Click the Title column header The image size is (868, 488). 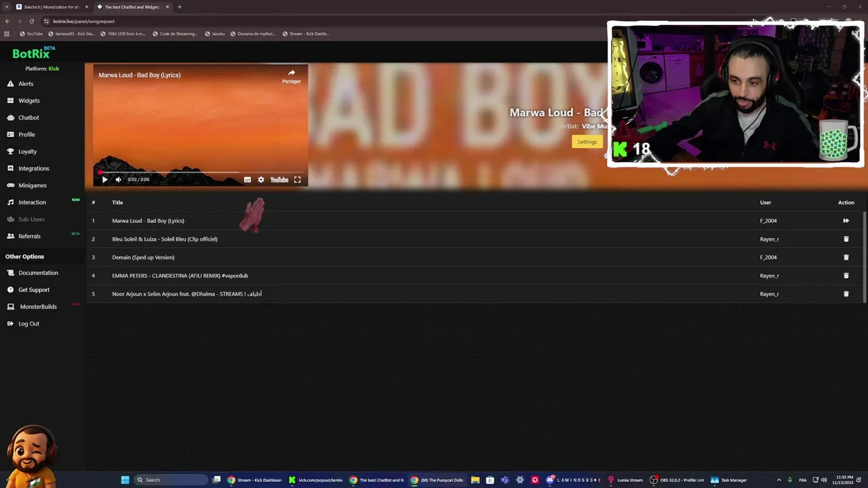(x=117, y=202)
